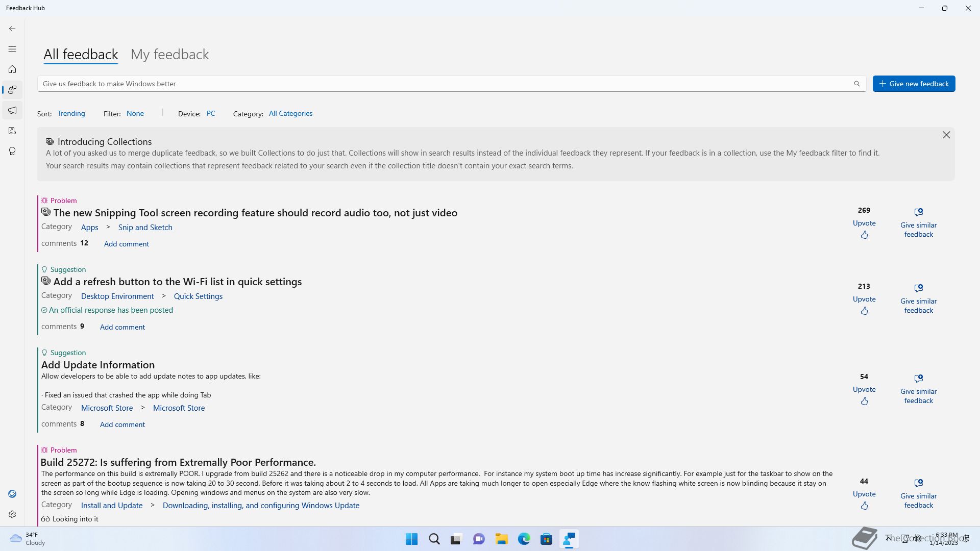This screenshot has width=980, height=551.
Task: Open Quests in the sidebar
Action: click(12, 131)
